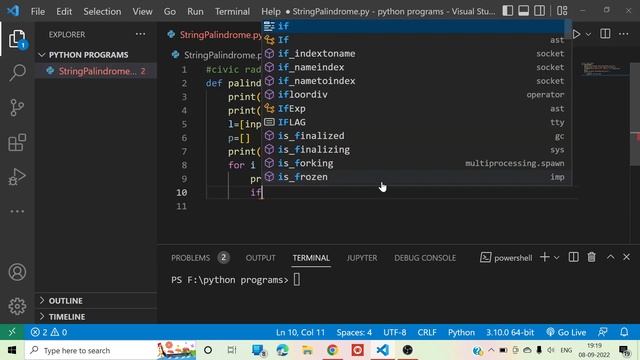Screen dimensions: 640x360
Task: Choose IfExp ast suggestion
Action: click(416, 109)
